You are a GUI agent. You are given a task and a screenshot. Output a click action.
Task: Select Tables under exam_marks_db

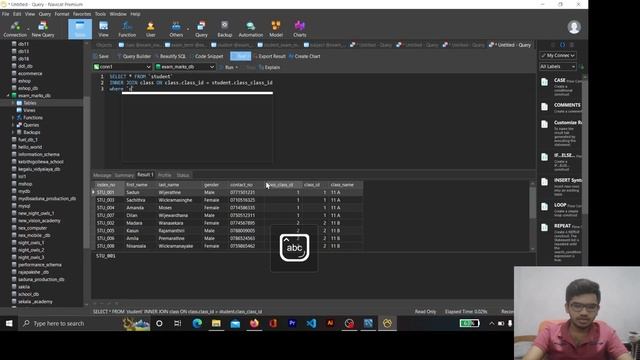click(29, 103)
